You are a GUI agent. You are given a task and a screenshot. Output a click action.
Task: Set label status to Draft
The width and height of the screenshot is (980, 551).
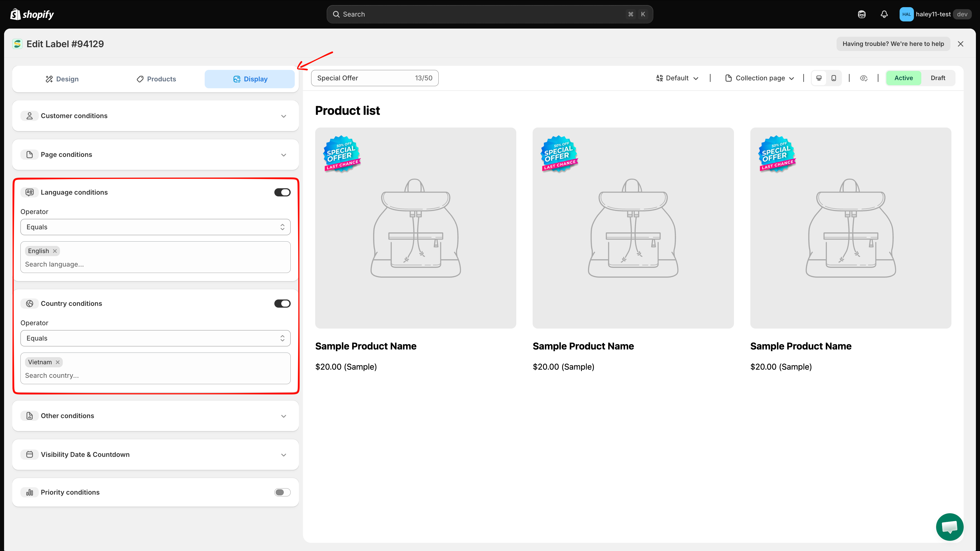[938, 78]
